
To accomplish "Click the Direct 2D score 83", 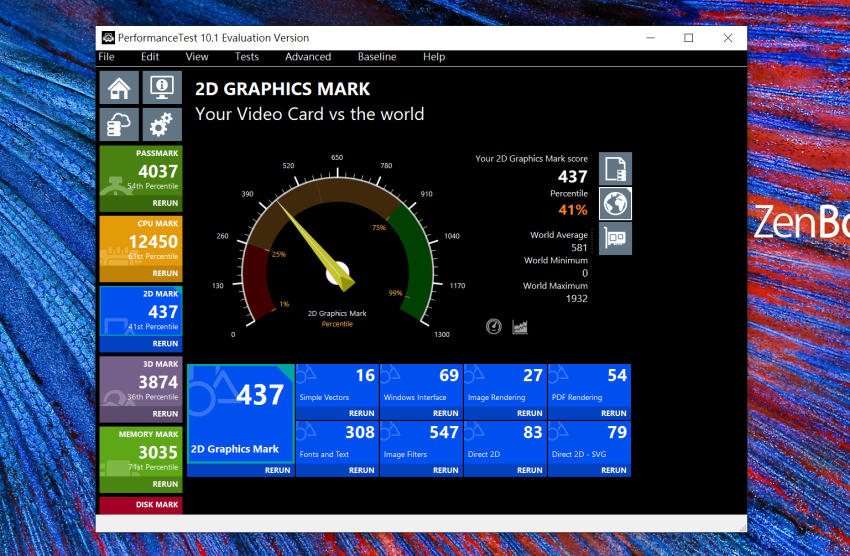I will (x=533, y=432).
